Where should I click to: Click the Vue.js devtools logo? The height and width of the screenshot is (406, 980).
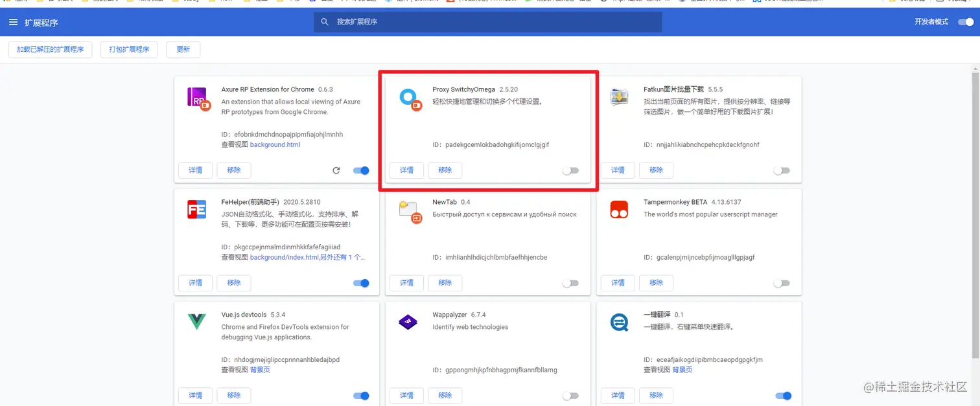[196, 321]
